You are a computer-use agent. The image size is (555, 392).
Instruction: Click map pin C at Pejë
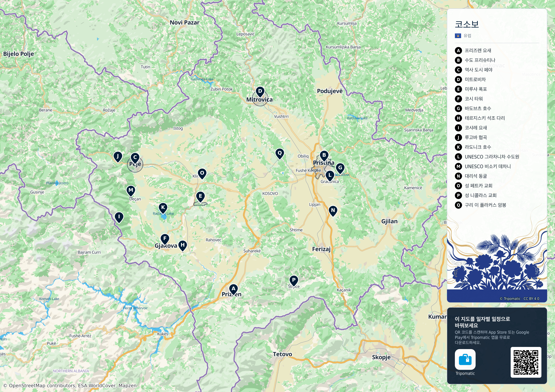pyautogui.click(x=135, y=158)
